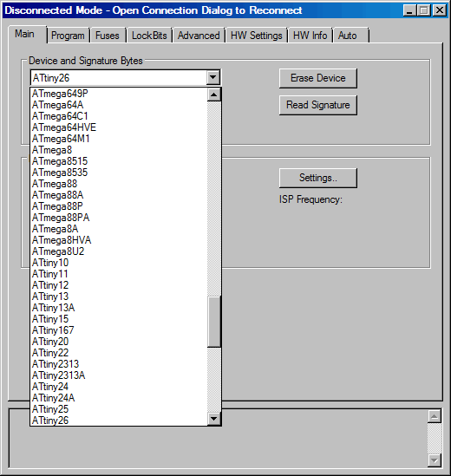451x476 pixels.
Task: Go to the LockBits tab
Action: click(x=149, y=36)
